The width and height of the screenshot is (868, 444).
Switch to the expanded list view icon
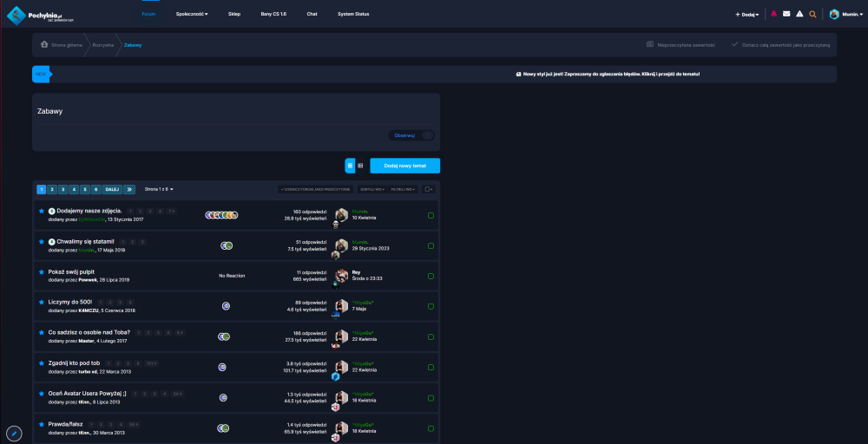point(350,165)
